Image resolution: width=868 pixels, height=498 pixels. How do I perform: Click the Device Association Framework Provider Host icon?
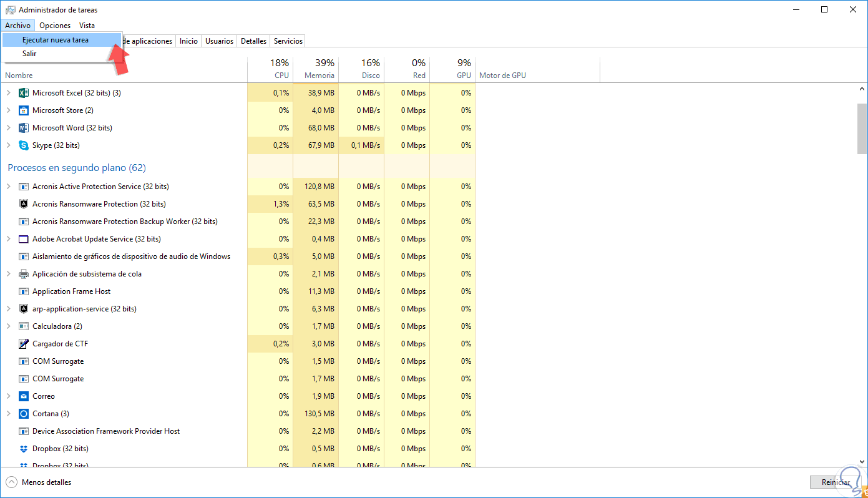24,431
